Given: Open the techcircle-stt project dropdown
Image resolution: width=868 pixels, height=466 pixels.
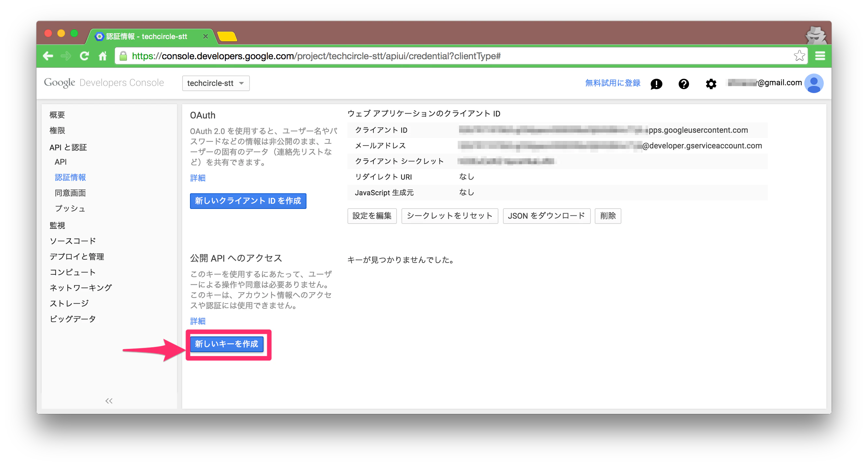Looking at the screenshot, I should point(216,83).
